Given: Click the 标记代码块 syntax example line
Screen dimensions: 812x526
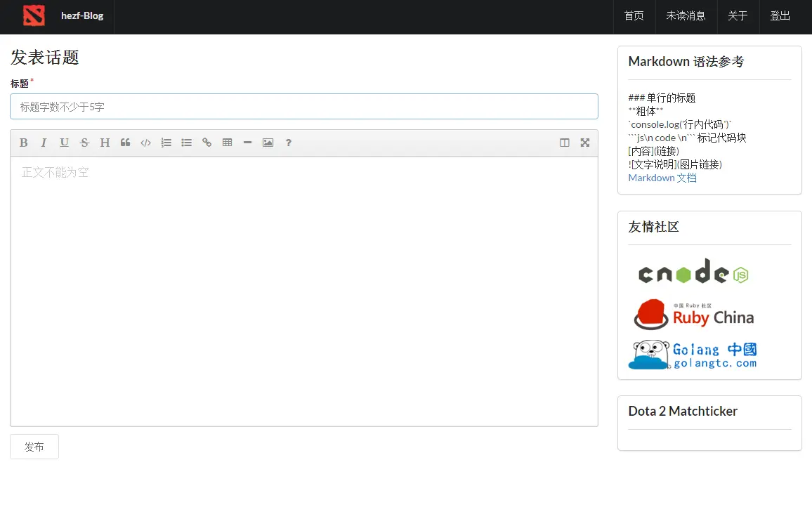Looking at the screenshot, I should pos(687,138).
